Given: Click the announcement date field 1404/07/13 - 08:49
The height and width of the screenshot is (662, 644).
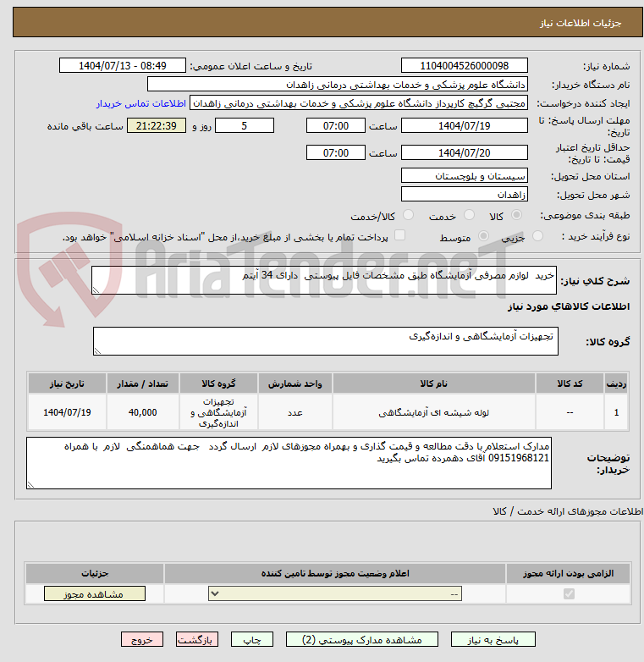Looking at the screenshot, I should [123, 66].
